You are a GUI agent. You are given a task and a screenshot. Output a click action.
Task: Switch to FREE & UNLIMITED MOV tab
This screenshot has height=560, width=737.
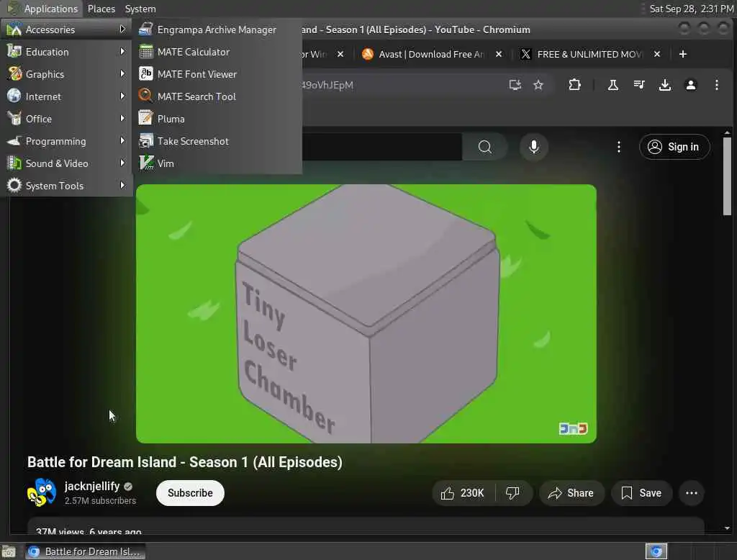pos(589,54)
